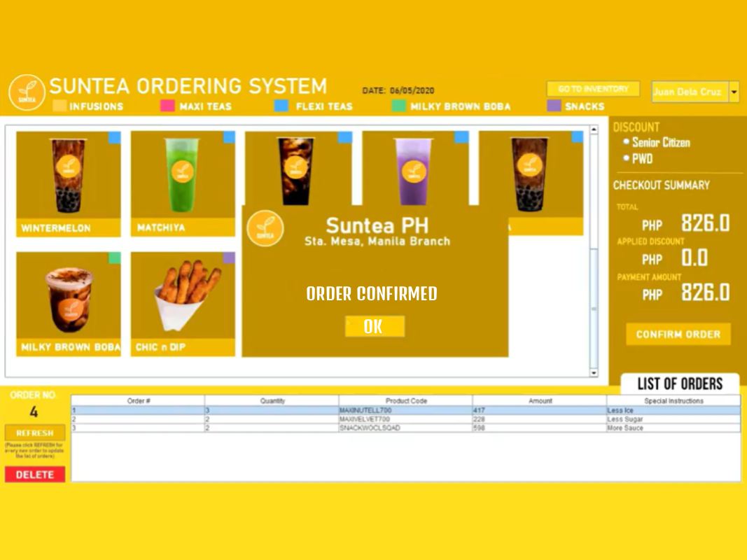747x560 pixels.
Task: Click the purple tag on Chic n Dip card
Action: (229, 258)
